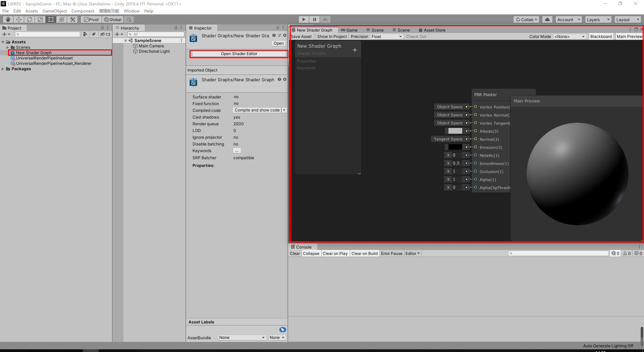Expand the Packages folder in Project

(x=3, y=69)
